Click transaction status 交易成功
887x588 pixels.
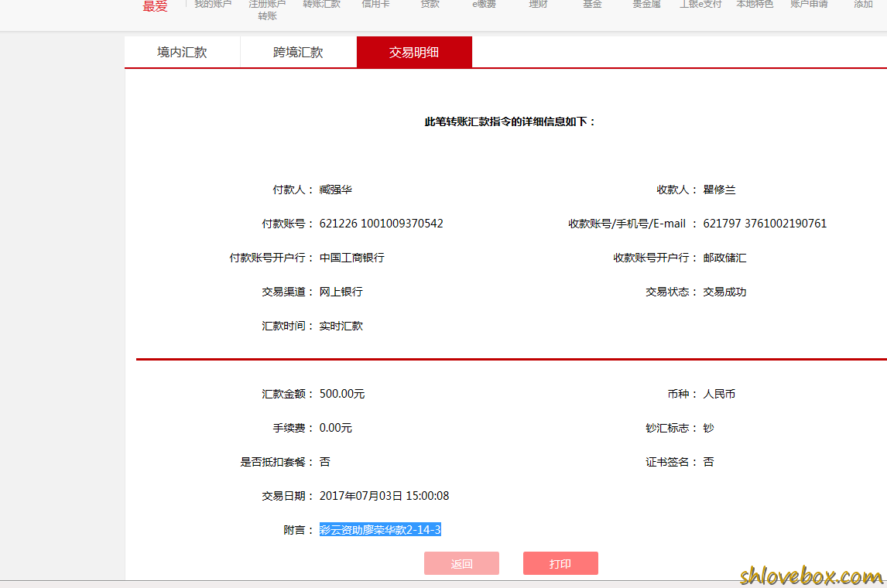724,292
